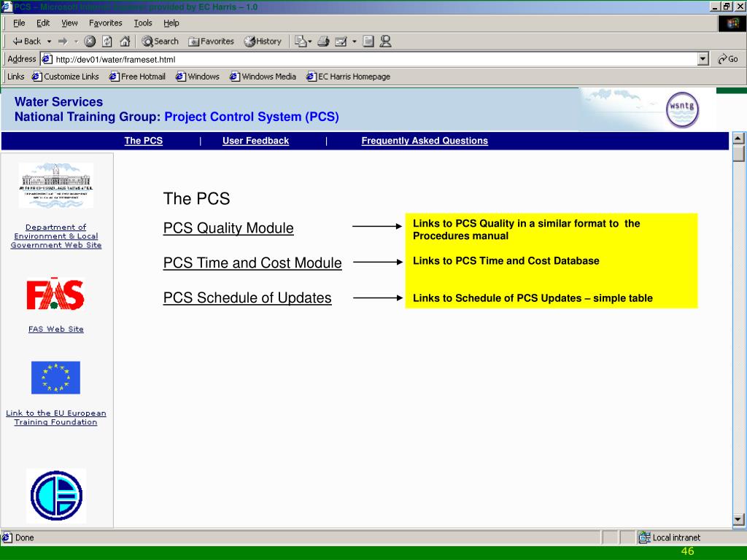Click the wsntg logo in header
Image resolution: width=747 pixels, height=560 pixels.
click(x=682, y=110)
